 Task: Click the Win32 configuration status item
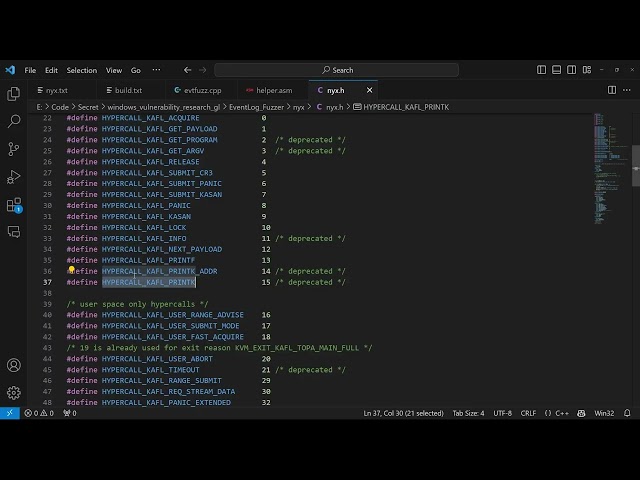coord(604,413)
